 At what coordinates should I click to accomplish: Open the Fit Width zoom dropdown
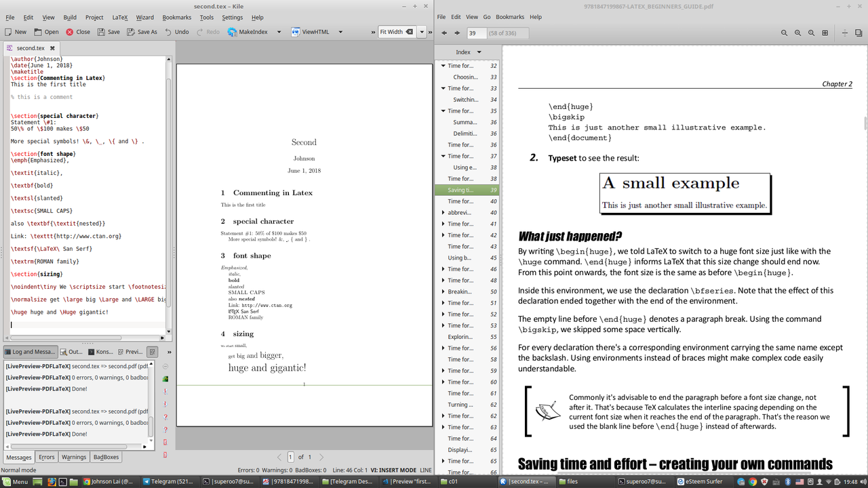pos(422,32)
